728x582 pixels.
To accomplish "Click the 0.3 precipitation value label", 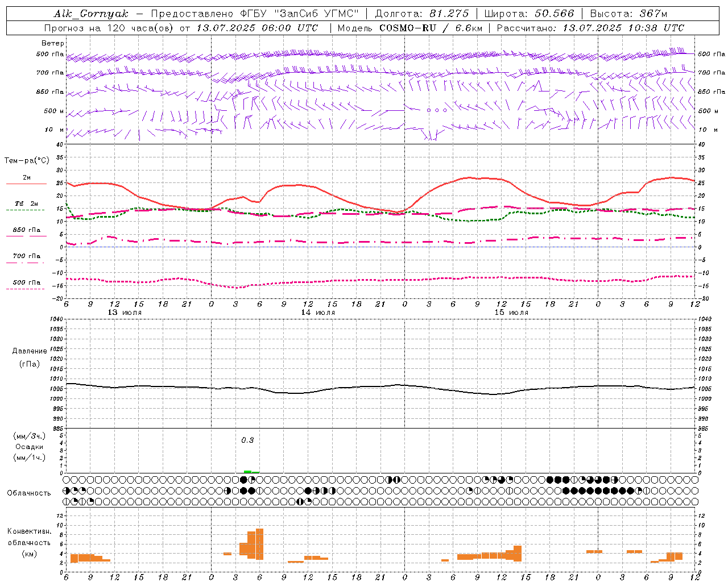I will click(x=247, y=440).
